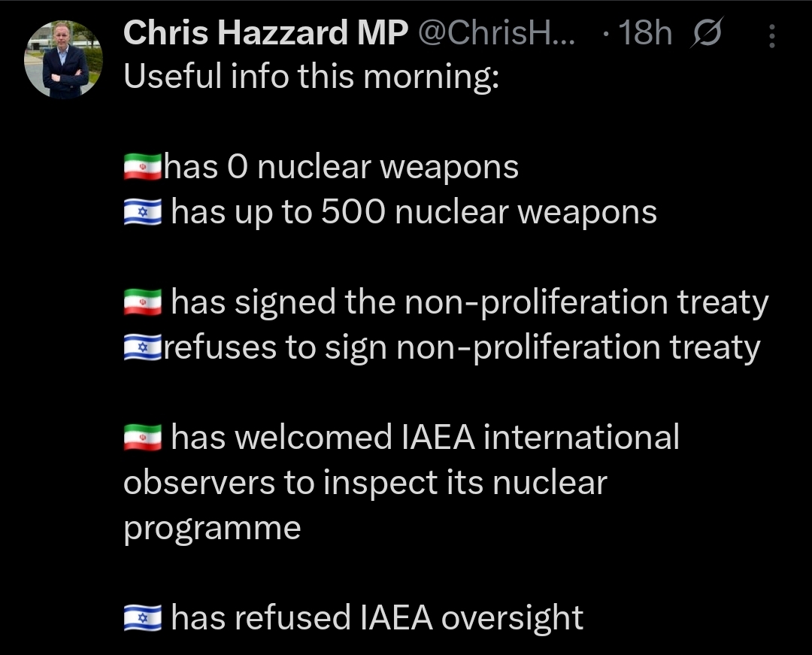Click 'has welcomed IAEA international' text

tap(425, 437)
